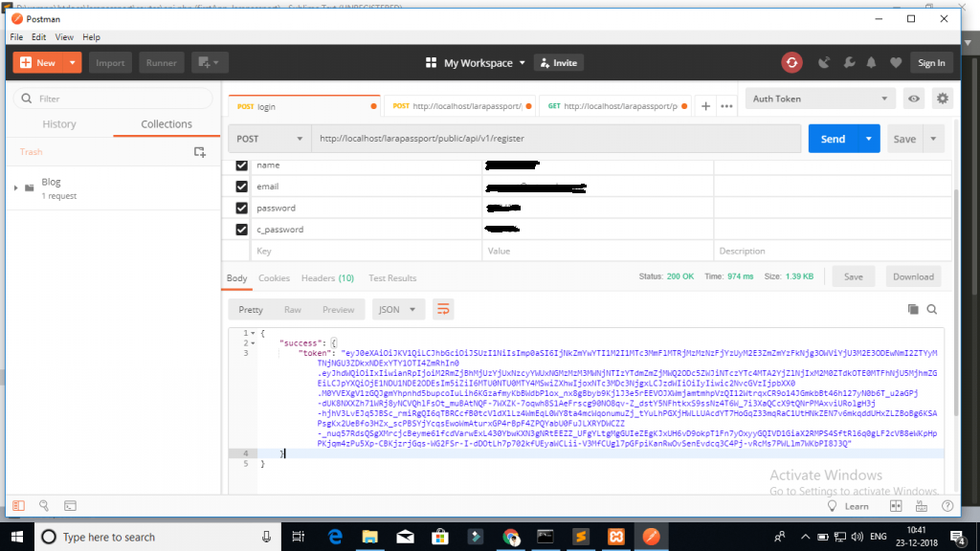Switch to response Headers tab
This screenshot has width=980, height=551.
tap(327, 278)
